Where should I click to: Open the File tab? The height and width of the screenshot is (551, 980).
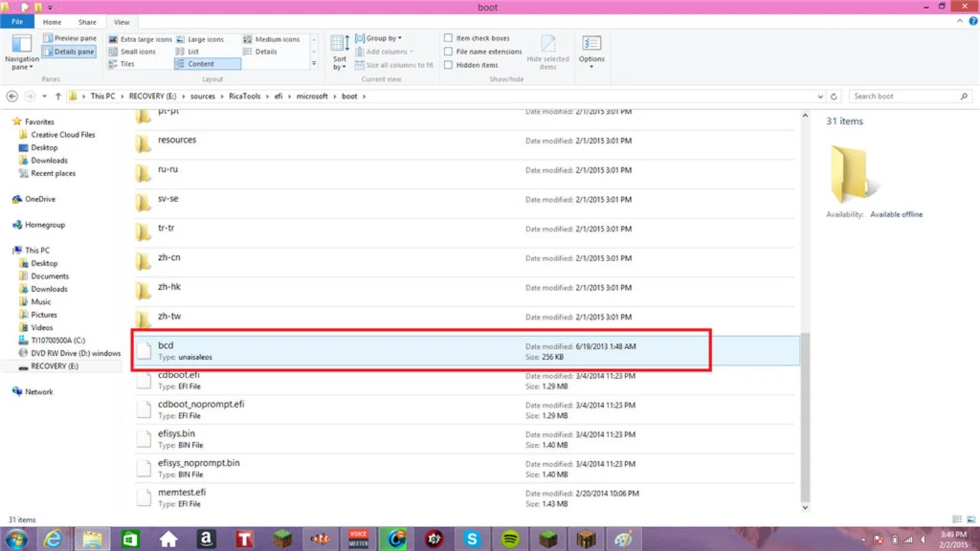point(17,22)
